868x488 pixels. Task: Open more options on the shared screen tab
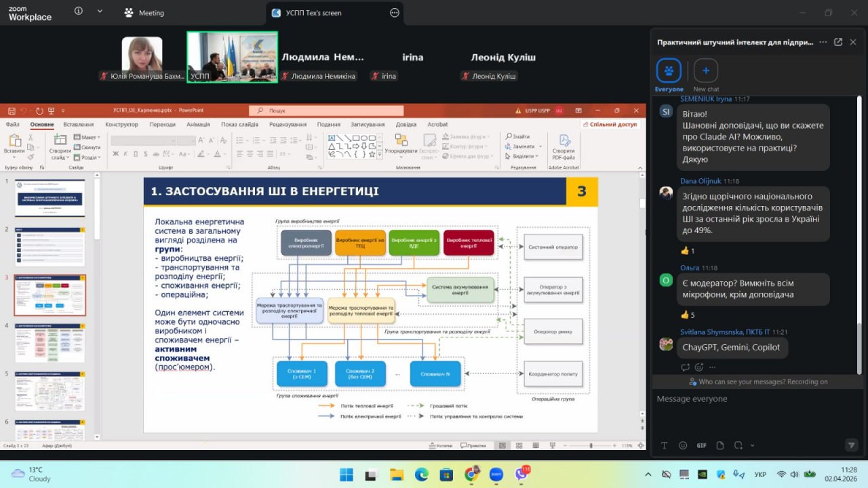click(395, 12)
